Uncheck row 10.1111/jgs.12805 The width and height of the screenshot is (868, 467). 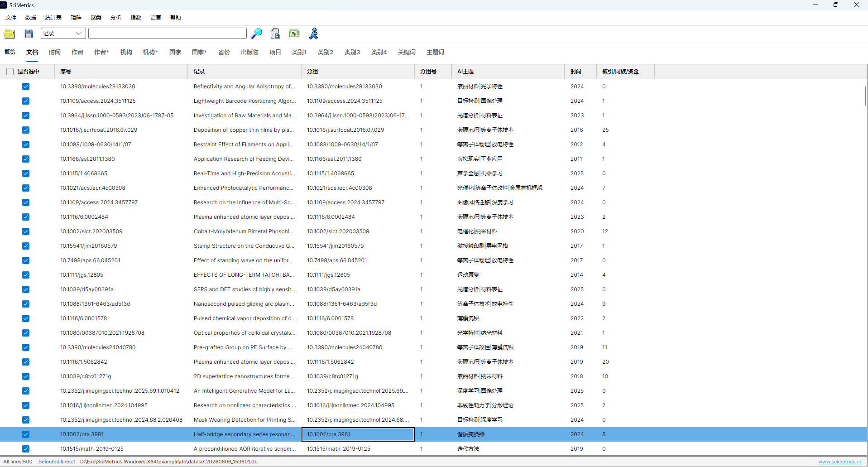26,275
